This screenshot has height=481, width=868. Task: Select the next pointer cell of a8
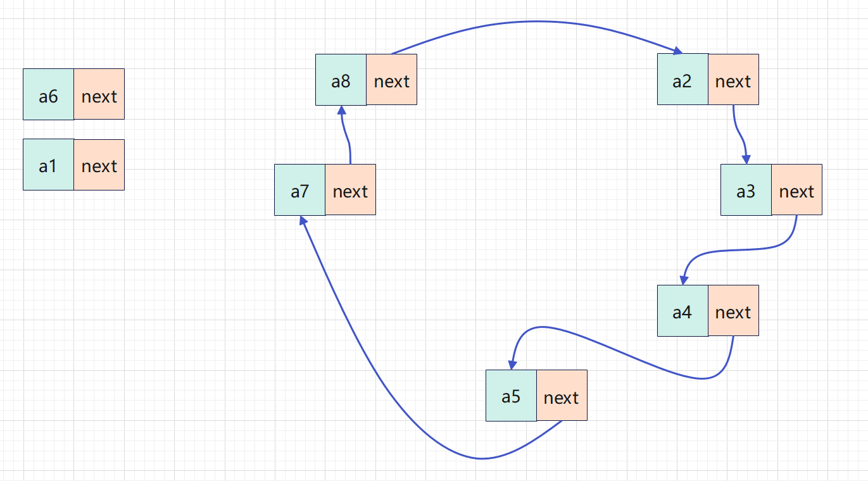pyautogui.click(x=392, y=79)
